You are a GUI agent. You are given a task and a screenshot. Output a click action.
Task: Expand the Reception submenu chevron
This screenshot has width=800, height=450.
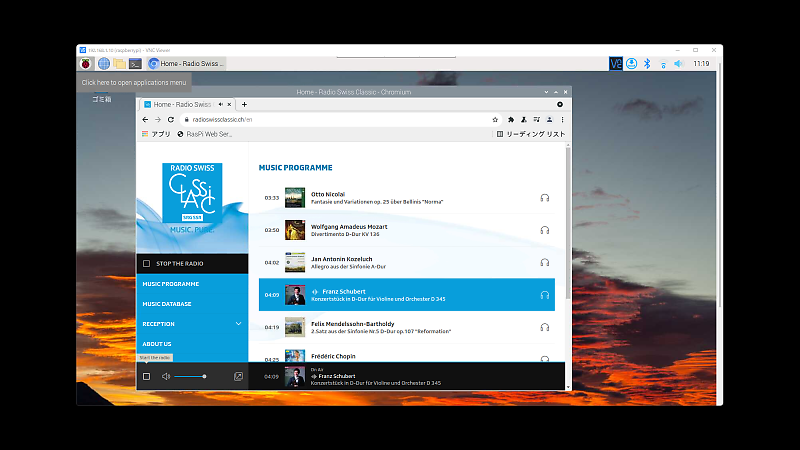tap(238, 324)
